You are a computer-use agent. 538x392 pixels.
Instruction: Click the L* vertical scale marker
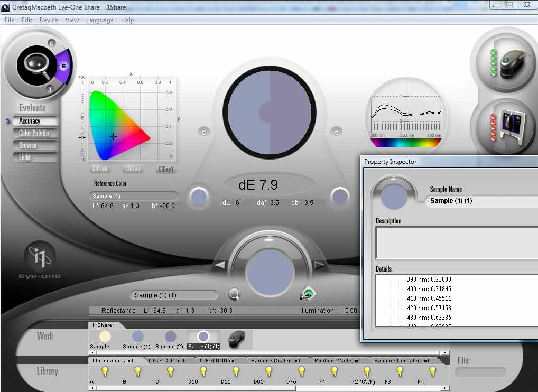click(x=82, y=134)
